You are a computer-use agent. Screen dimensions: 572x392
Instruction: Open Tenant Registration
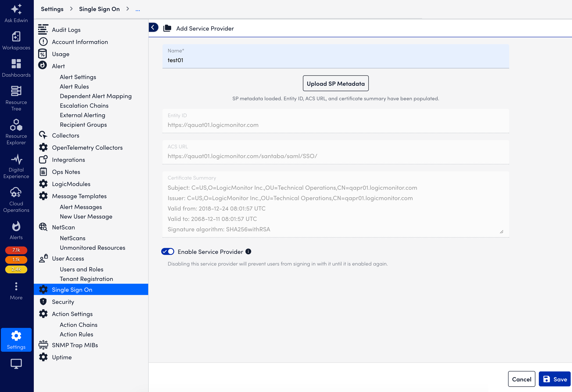(86, 279)
